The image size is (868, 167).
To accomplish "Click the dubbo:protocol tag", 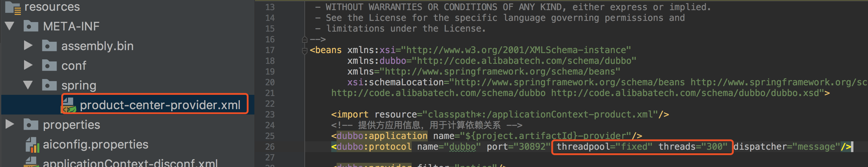I will [374, 147].
